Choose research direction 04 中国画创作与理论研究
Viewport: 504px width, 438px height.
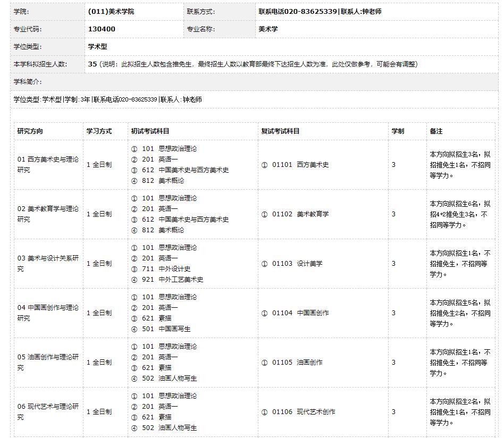pyautogui.click(x=47, y=313)
